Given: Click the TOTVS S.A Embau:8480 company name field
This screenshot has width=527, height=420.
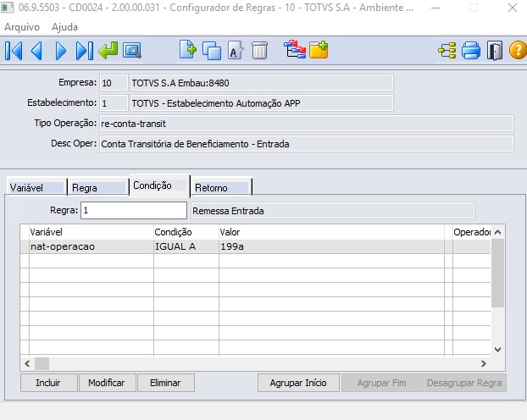Looking at the screenshot, I should coord(262,83).
